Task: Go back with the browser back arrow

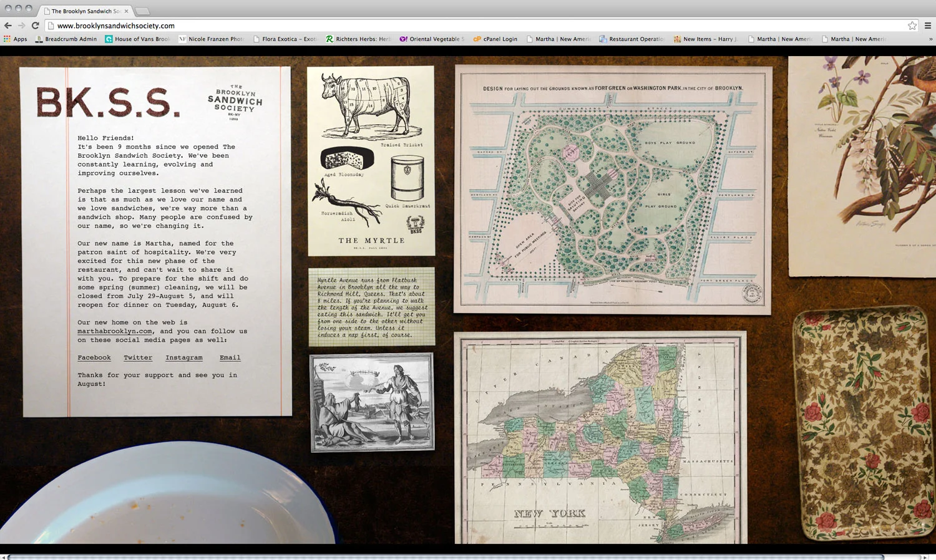Action: point(7,26)
